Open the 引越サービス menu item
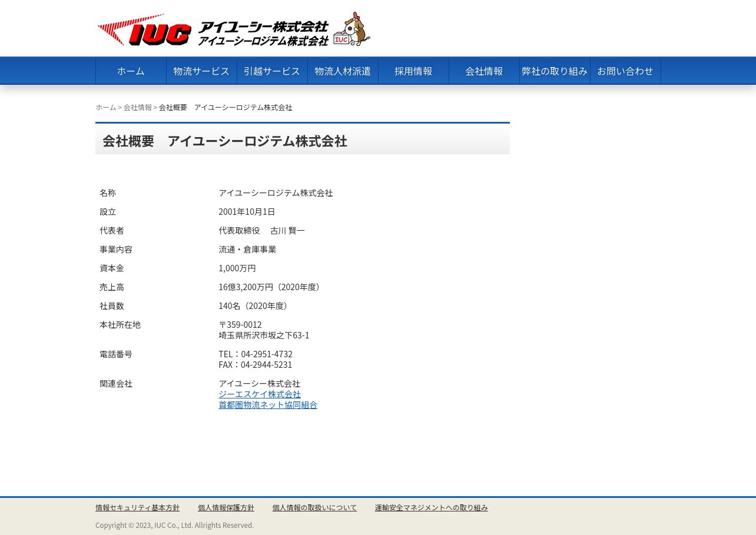The height and width of the screenshot is (535, 756). [272, 71]
